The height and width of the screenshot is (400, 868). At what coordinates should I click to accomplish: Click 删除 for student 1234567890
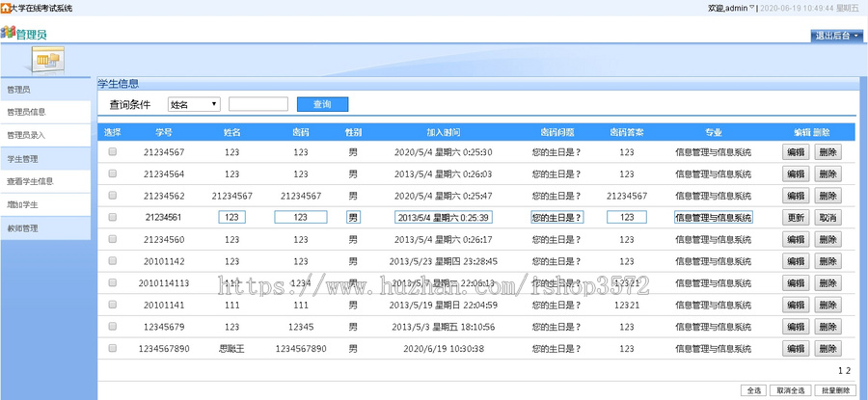click(828, 348)
